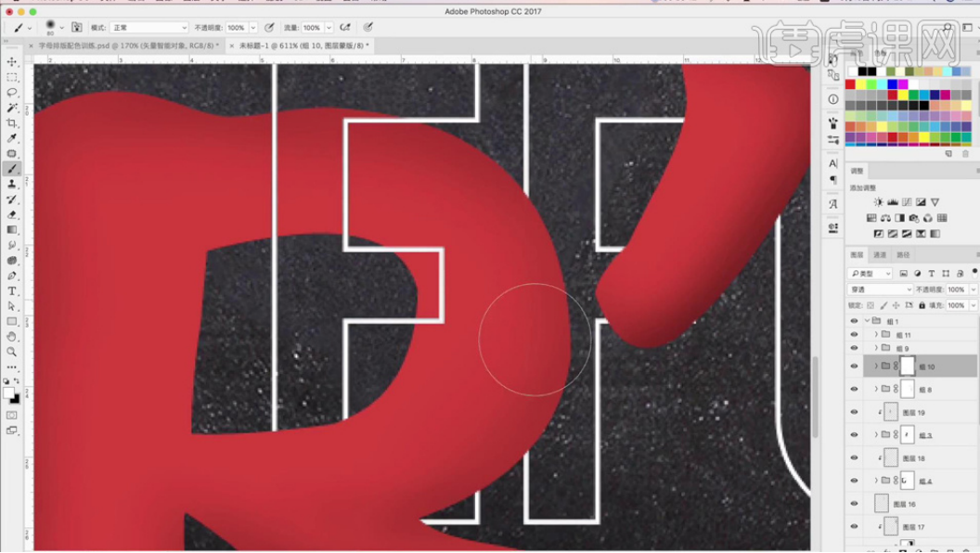Screen dimensions: 980x553
Task: Add a Levels adjustment
Action: point(893,202)
